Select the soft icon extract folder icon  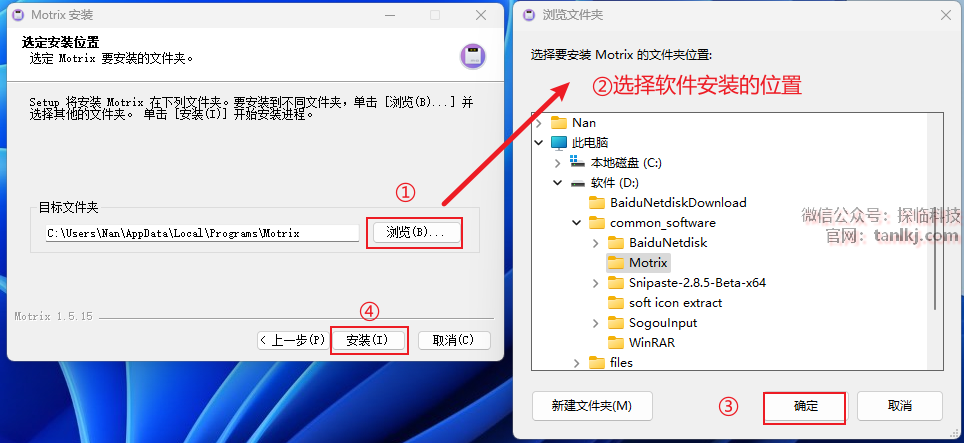click(615, 302)
